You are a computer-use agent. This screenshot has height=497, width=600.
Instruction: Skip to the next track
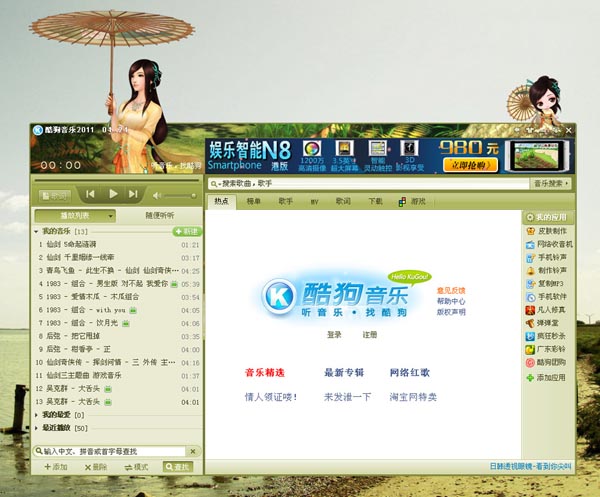point(133,194)
